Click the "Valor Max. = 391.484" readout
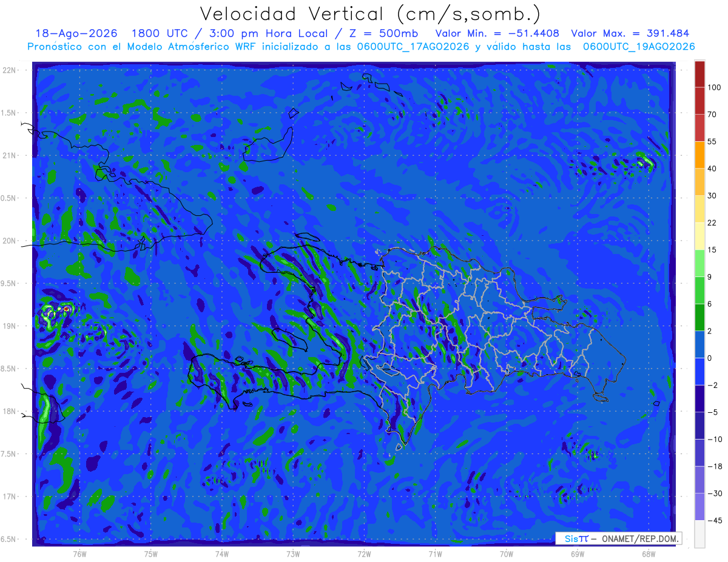Viewport: 728px width, 562px height. tap(630, 33)
